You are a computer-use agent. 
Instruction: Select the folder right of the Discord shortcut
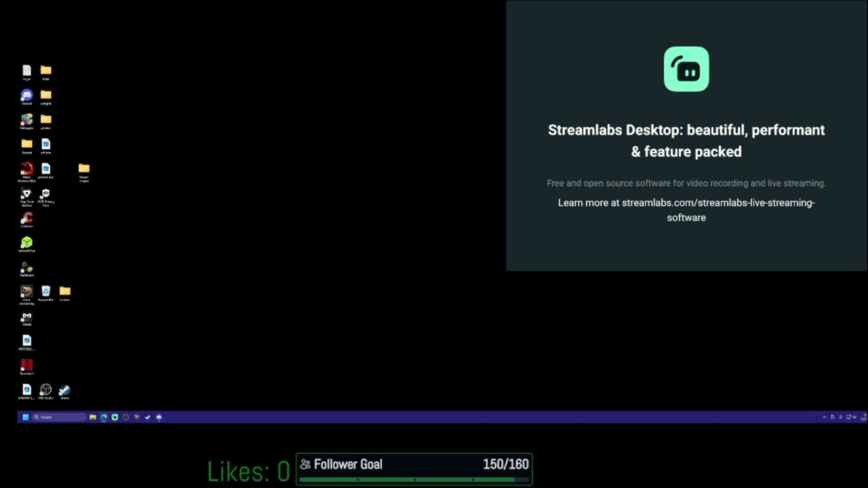click(45, 96)
